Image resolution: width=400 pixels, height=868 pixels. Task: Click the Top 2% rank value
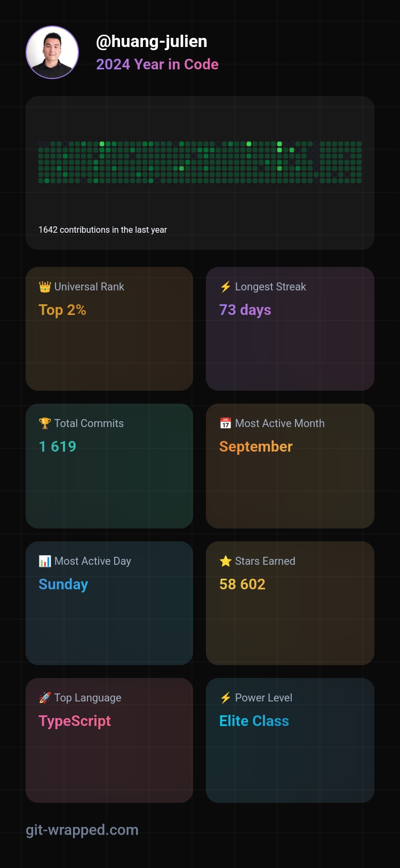(62, 310)
